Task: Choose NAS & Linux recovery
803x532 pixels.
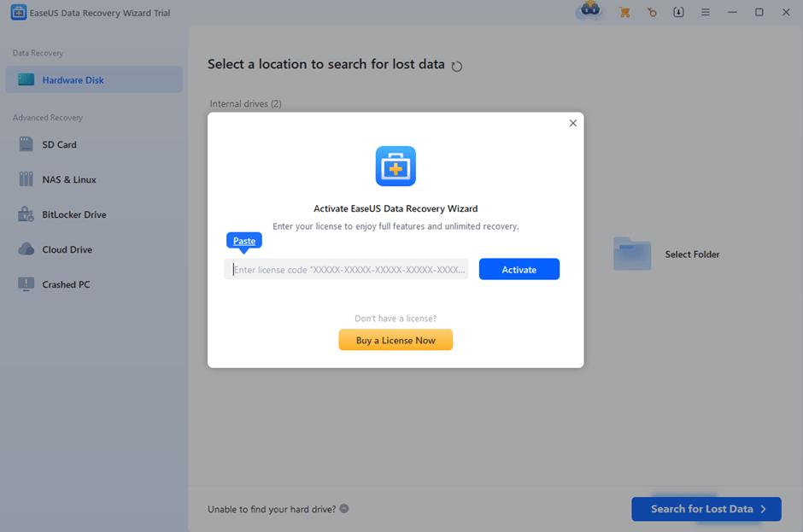Action: 68,180
